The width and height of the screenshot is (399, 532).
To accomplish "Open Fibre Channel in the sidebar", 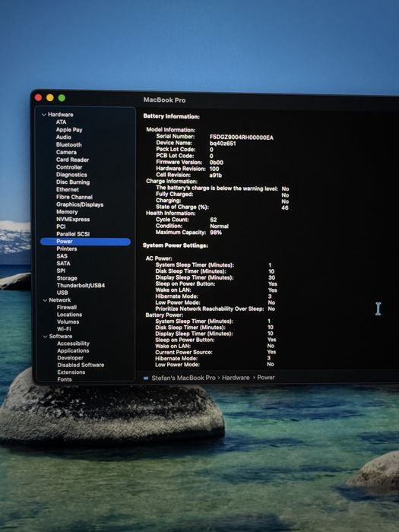I will 74,197.
